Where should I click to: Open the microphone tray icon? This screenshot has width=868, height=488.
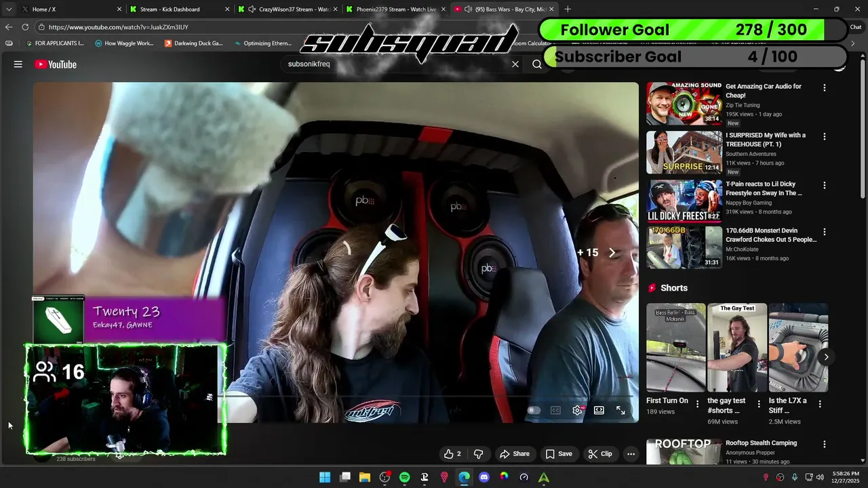795,477
